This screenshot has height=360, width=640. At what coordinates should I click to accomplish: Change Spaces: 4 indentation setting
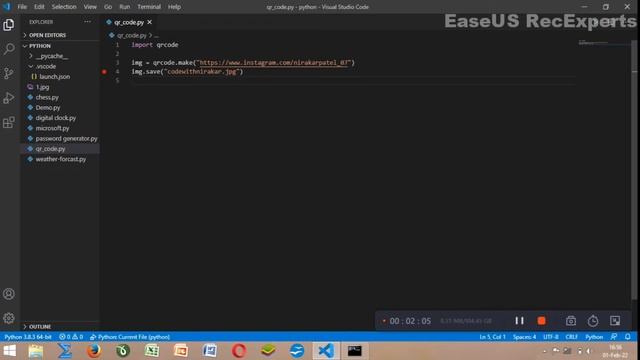point(524,337)
